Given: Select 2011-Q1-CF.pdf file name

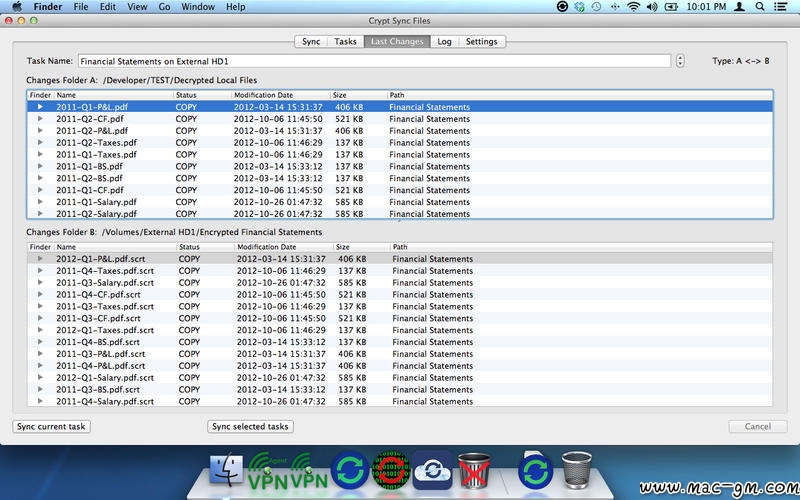Looking at the screenshot, I should (89, 190).
